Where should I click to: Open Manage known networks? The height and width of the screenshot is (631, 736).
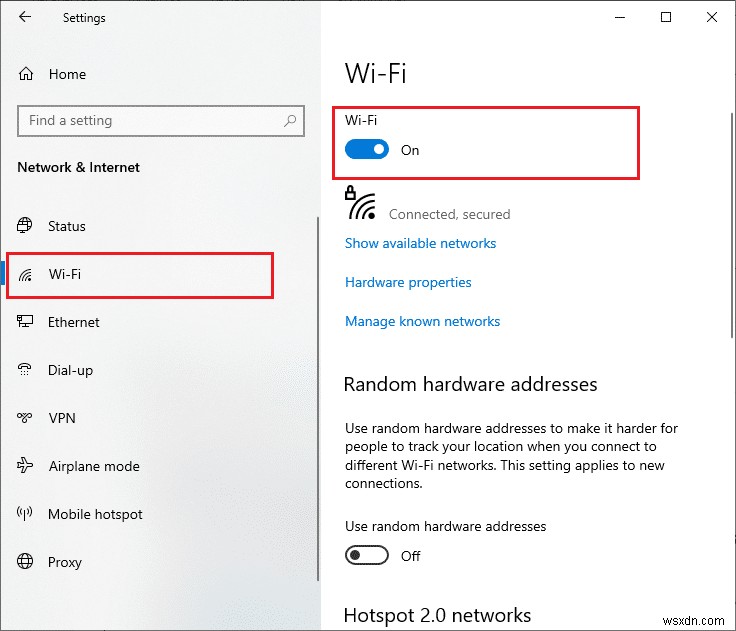422,321
